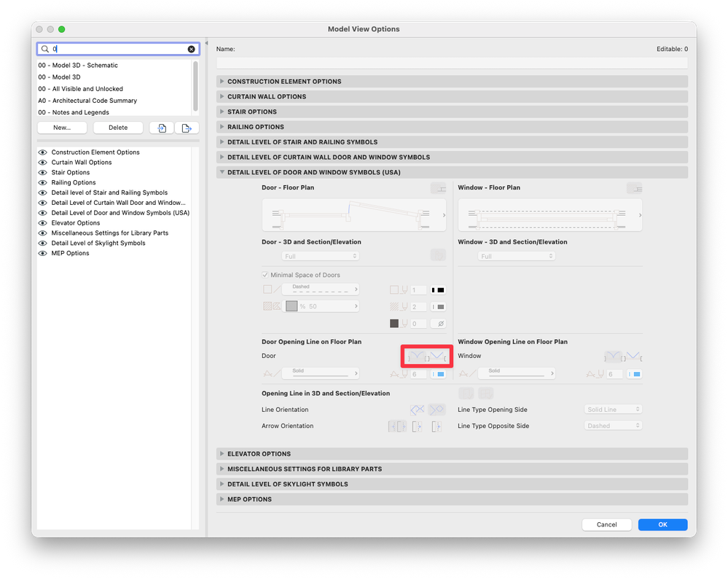728x579 pixels.
Task: Select the second Window opening line icon
Action: 633,357
